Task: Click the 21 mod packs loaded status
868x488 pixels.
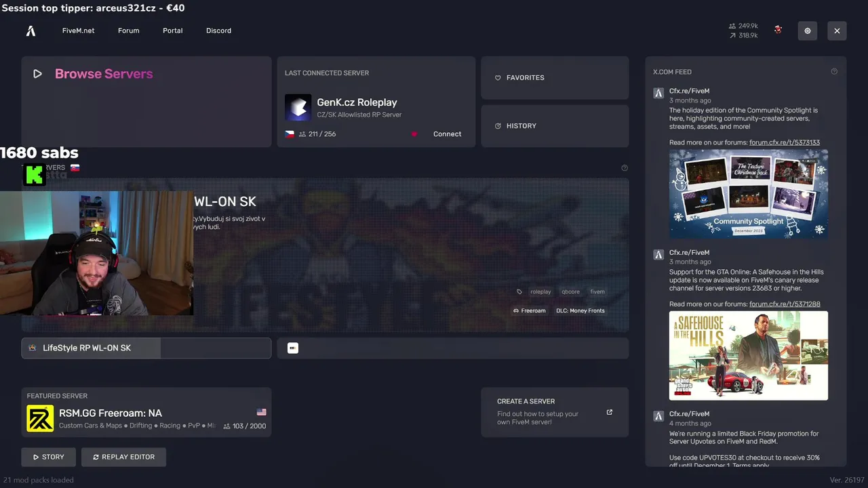Action: pos(39,480)
